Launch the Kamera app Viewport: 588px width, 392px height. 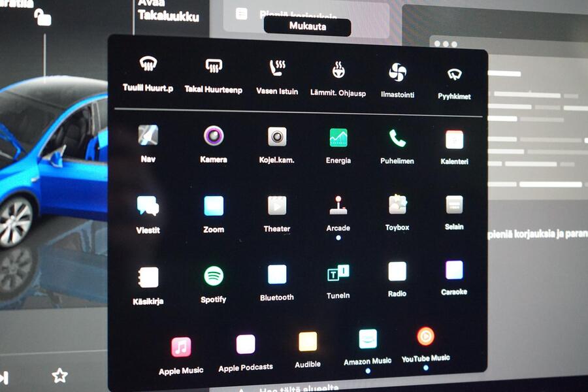pos(214,136)
